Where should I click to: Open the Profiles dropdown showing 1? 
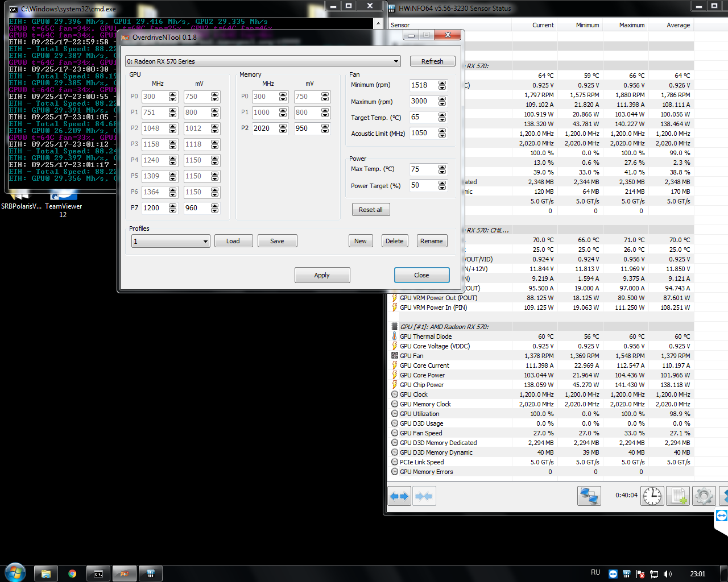171,241
